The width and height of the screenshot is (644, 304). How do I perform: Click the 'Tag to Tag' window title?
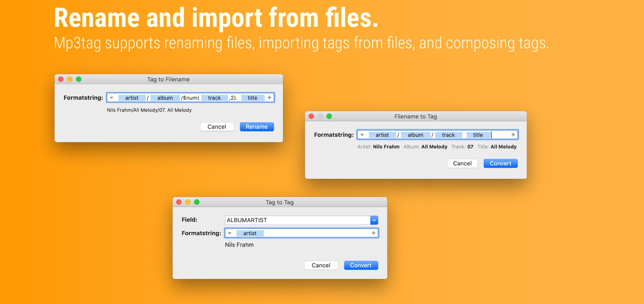click(279, 202)
